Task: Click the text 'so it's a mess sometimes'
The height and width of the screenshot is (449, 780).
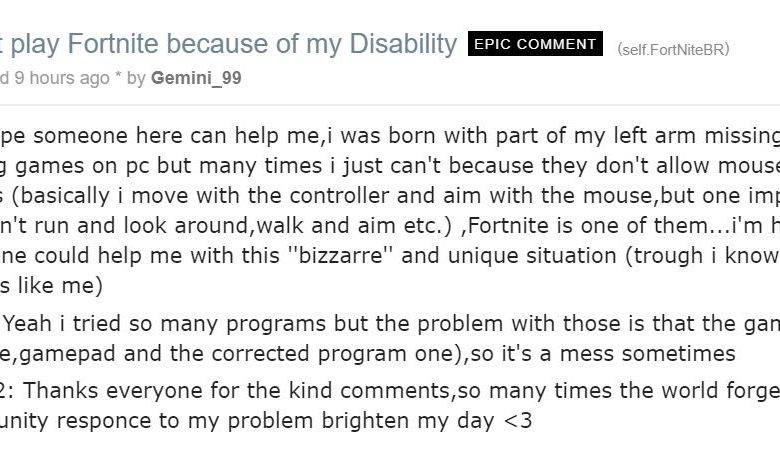Action: click(602, 354)
